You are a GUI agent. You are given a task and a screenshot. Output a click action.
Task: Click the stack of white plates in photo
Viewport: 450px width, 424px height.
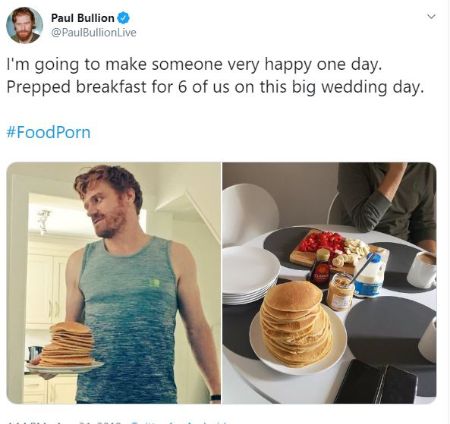tap(250, 277)
